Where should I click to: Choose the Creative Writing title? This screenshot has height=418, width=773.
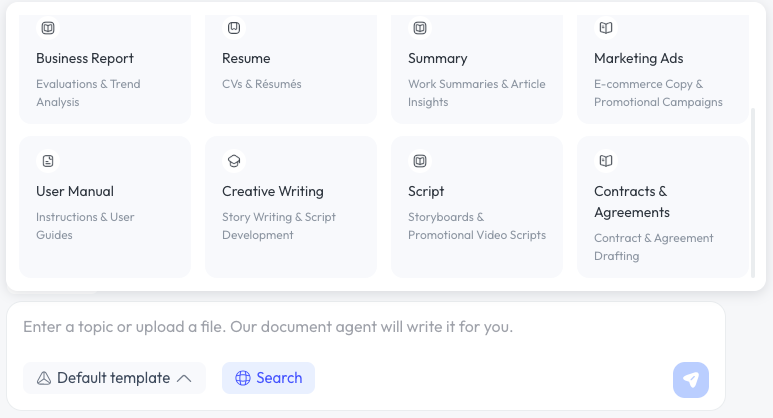273,191
